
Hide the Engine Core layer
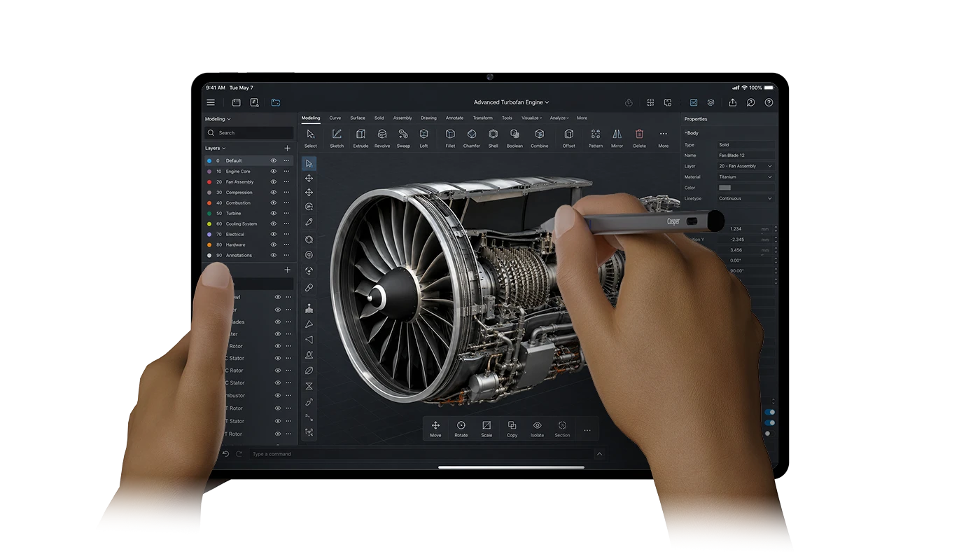[x=274, y=171]
